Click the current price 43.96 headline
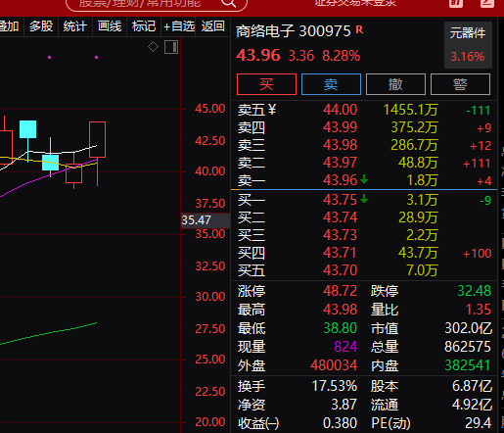 click(258, 55)
